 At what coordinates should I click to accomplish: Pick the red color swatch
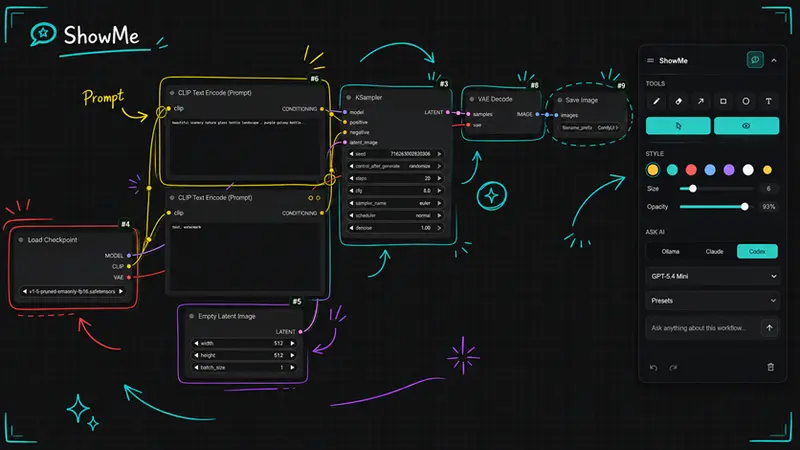691,170
